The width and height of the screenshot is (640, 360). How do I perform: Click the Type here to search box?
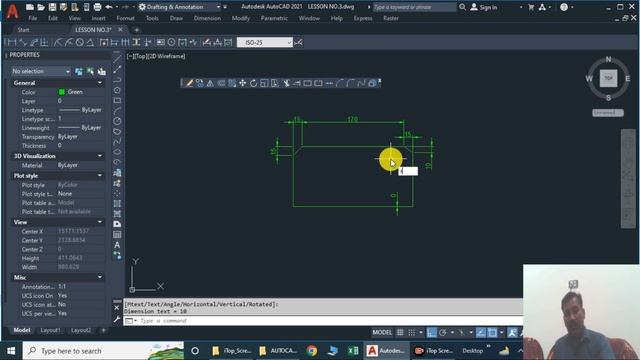pos(104,351)
